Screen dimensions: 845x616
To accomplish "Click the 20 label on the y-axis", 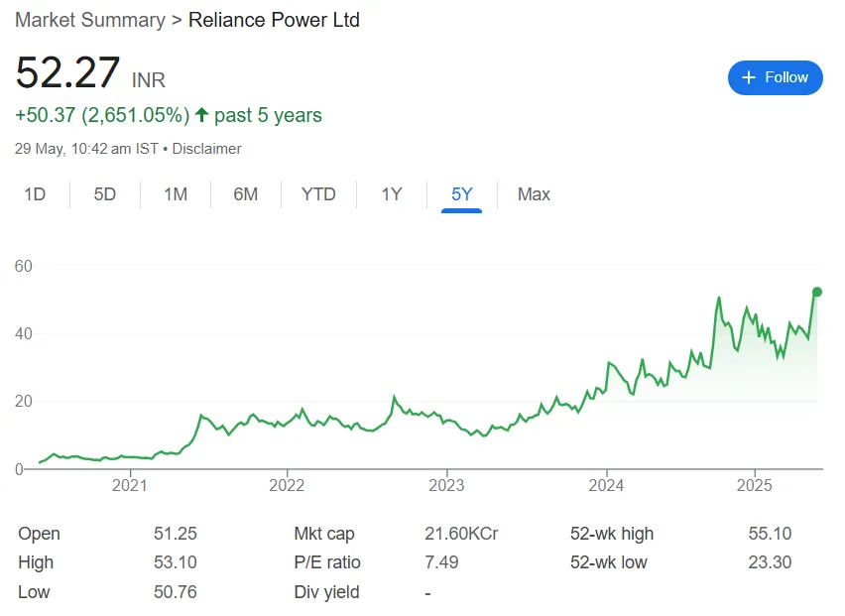I will 23,401.
